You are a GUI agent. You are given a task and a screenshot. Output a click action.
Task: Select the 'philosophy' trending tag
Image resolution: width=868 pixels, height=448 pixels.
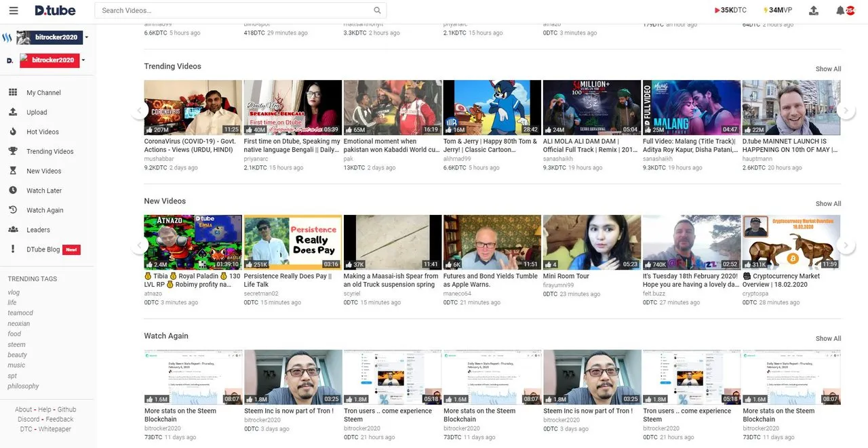[x=23, y=386]
